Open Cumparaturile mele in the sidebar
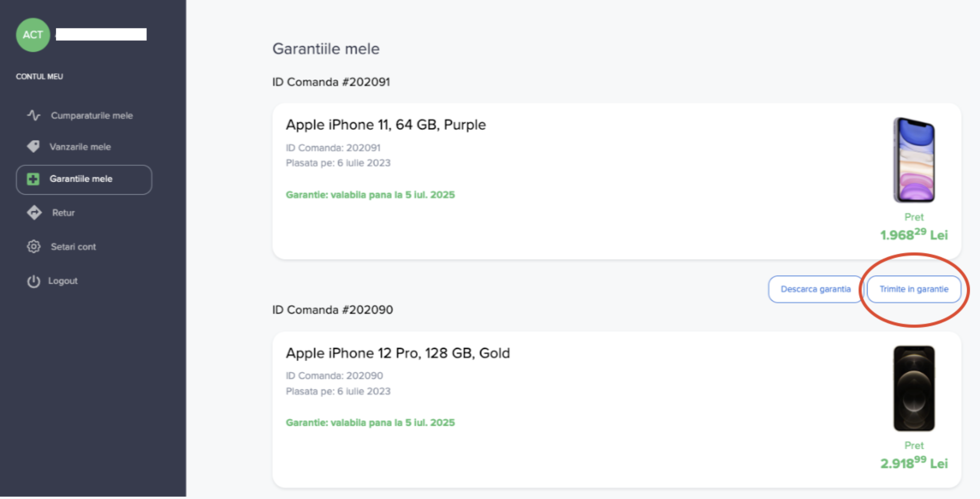 point(91,116)
